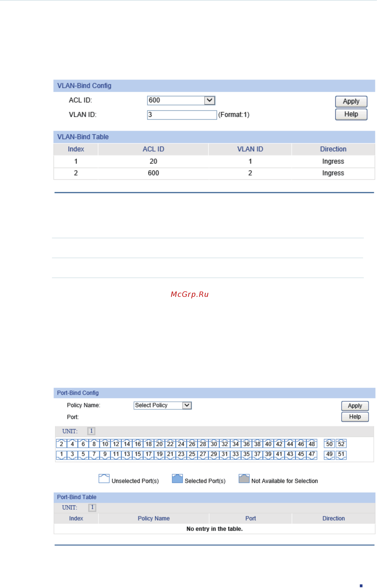This screenshot has width=377, height=588.
Task: Click Not Available for Selection legend icon
Action: click(x=244, y=478)
